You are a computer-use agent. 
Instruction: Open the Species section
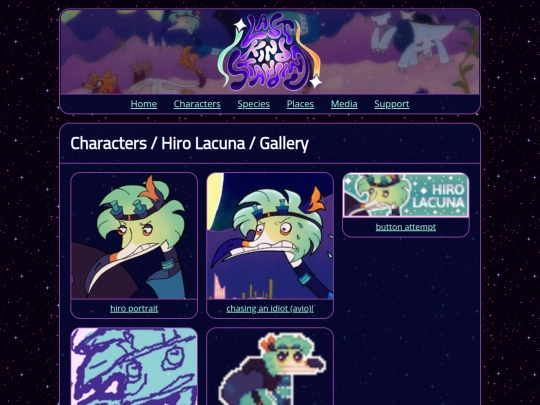pos(253,104)
